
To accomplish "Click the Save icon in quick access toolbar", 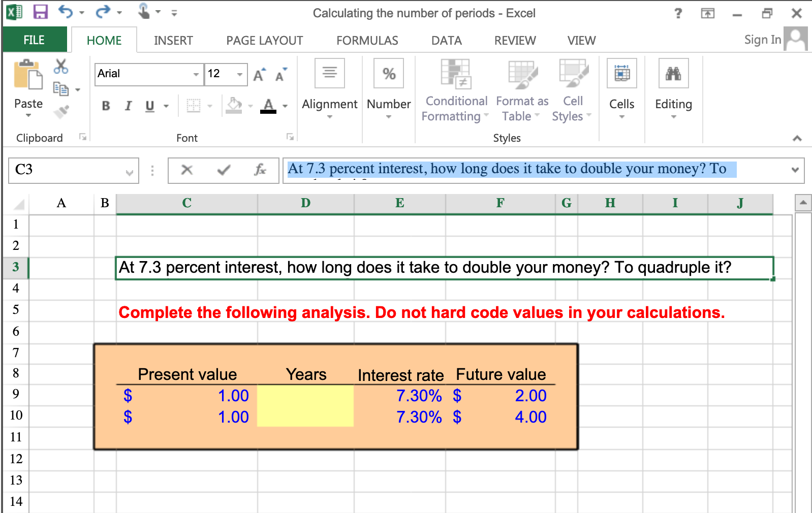I will pyautogui.click(x=40, y=12).
